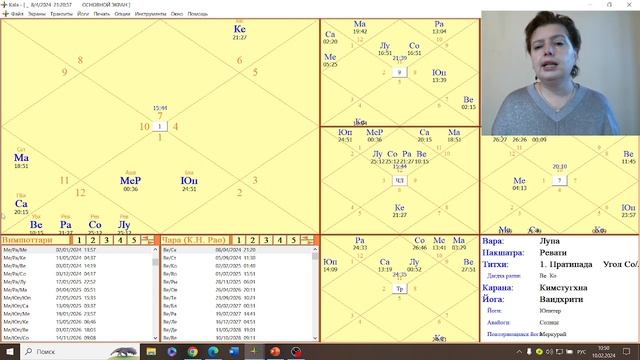Select Вимшоттари dasha level 2

93,240
